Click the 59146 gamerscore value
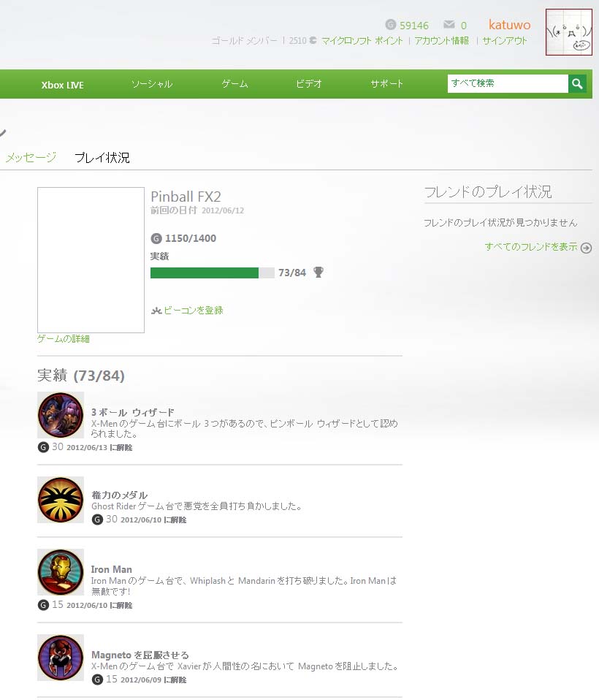 [x=414, y=26]
